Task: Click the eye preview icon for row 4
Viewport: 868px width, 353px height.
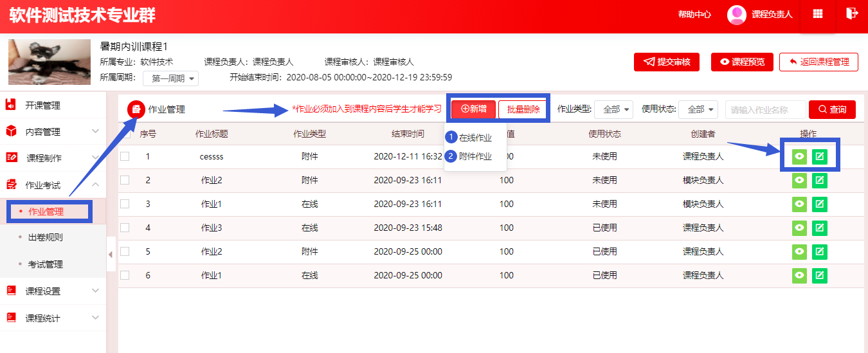Action: point(799,228)
